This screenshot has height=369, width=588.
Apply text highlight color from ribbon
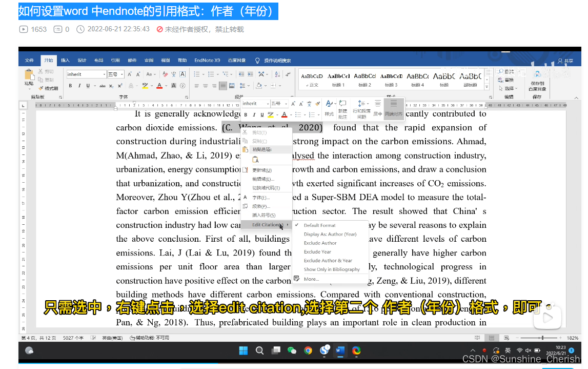pyautogui.click(x=144, y=86)
